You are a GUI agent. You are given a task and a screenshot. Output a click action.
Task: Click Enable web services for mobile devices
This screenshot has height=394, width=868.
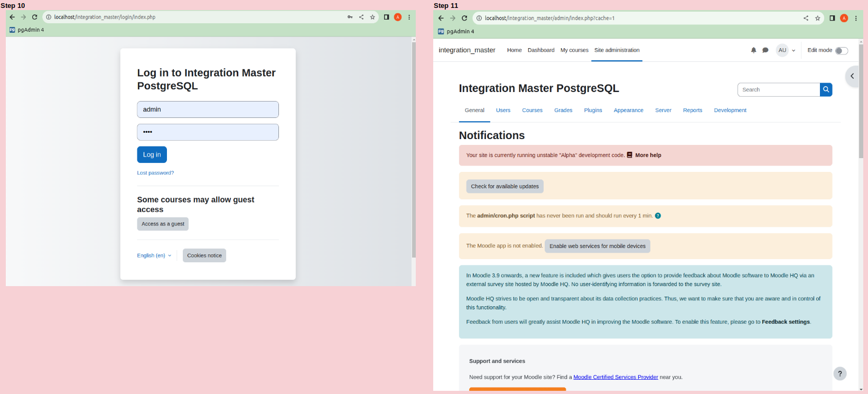(x=598, y=246)
